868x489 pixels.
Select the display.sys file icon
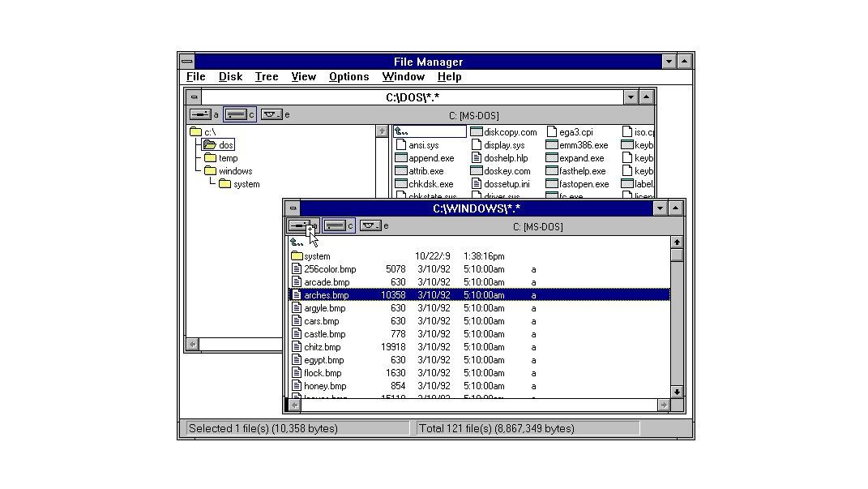pos(476,145)
